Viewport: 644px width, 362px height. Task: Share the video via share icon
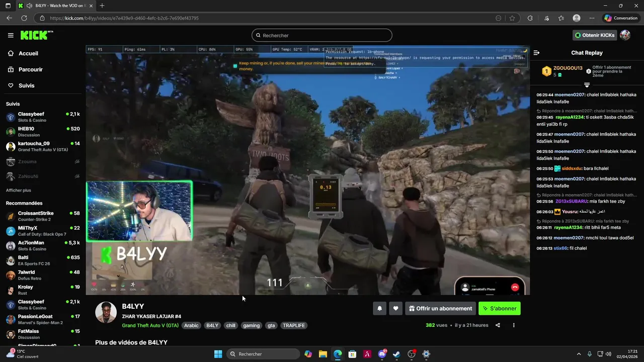(x=498, y=325)
